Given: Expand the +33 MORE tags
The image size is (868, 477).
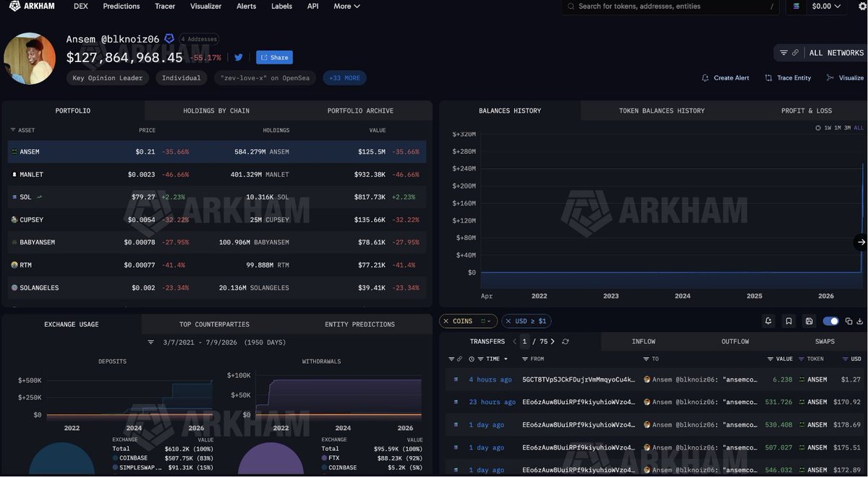Looking at the screenshot, I should pyautogui.click(x=344, y=78).
